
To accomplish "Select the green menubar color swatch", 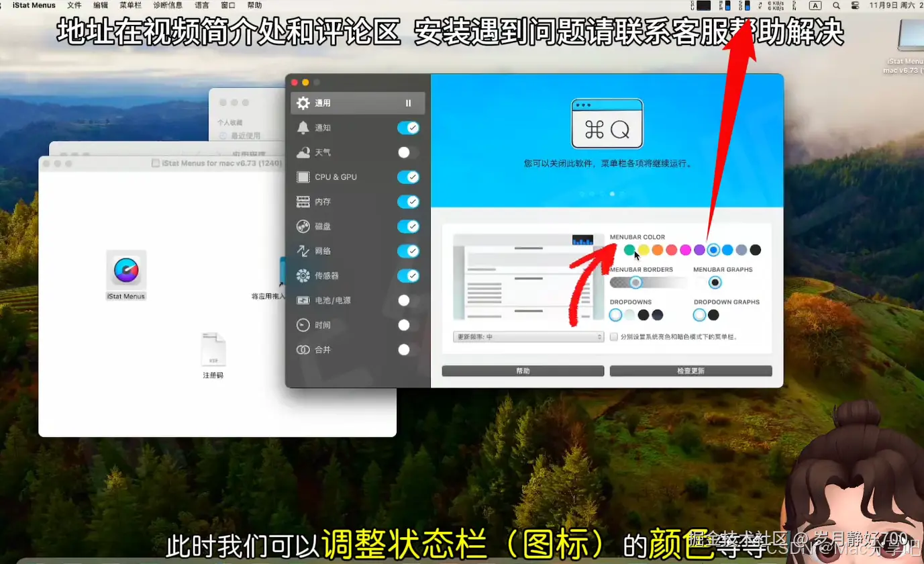I will coord(629,249).
